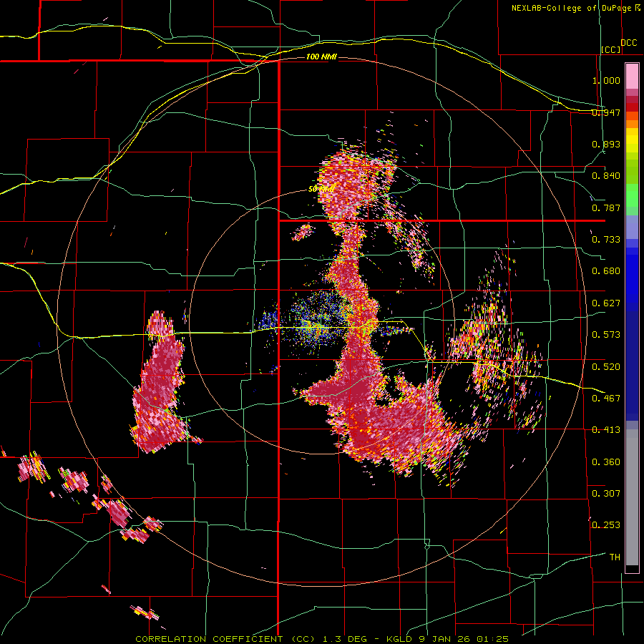Click the DCC label above the scale
Screen dimensions: 644x644
point(628,43)
